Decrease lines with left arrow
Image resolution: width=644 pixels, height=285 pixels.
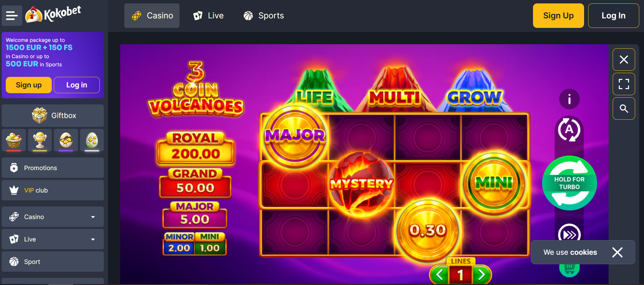pos(439,274)
